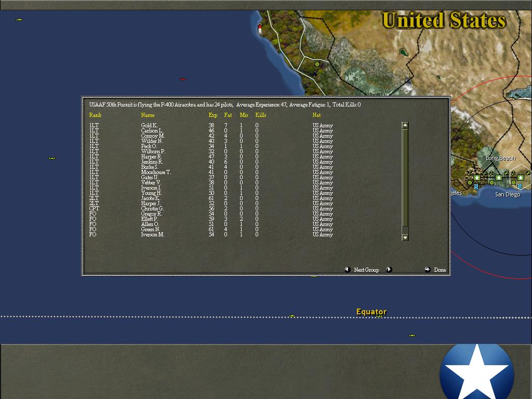532x399 pixels.
Task: Select pilot Harper R. row
Action: (x=211, y=156)
